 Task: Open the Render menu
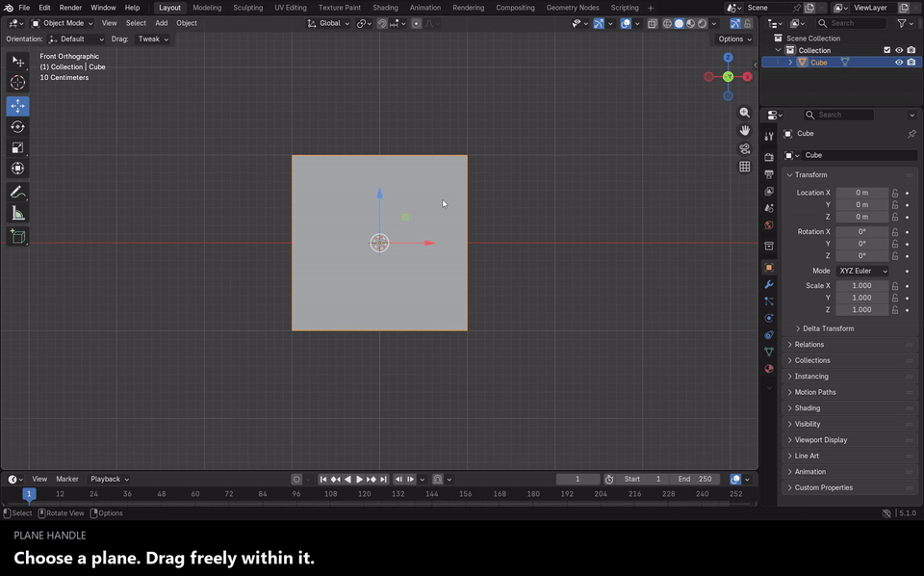(70, 8)
